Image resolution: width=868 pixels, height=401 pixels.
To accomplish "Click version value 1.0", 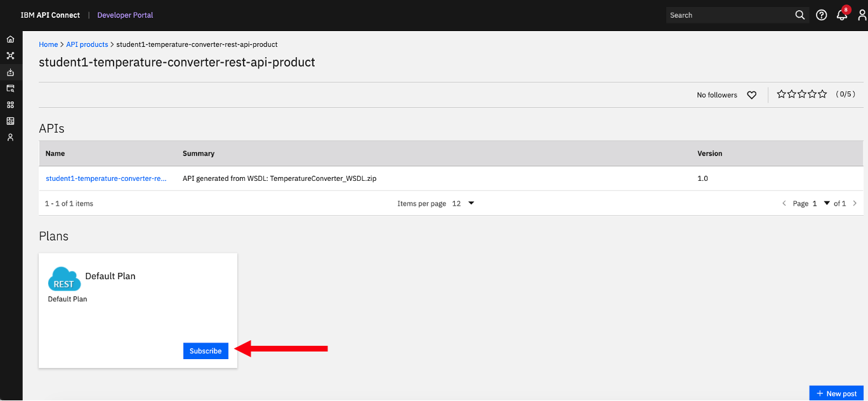I will [x=702, y=179].
